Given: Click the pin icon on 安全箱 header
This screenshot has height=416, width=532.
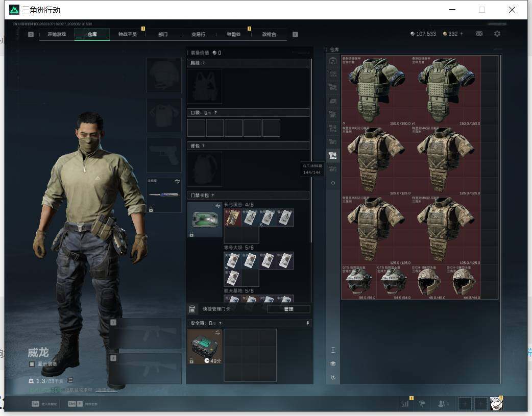Looking at the screenshot, I should (308, 323).
